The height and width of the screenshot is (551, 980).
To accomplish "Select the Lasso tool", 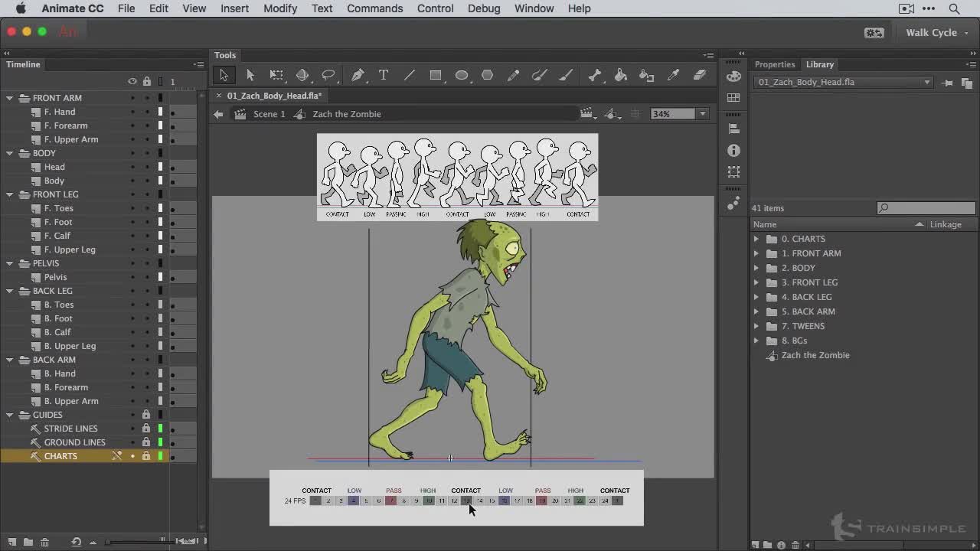I will coord(328,75).
